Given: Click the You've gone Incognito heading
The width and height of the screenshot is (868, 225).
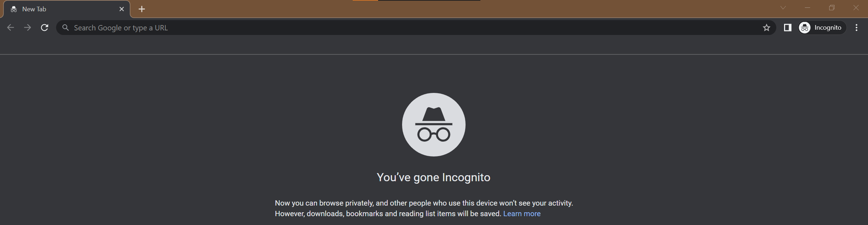Looking at the screenshot, I should coord(433,177).
